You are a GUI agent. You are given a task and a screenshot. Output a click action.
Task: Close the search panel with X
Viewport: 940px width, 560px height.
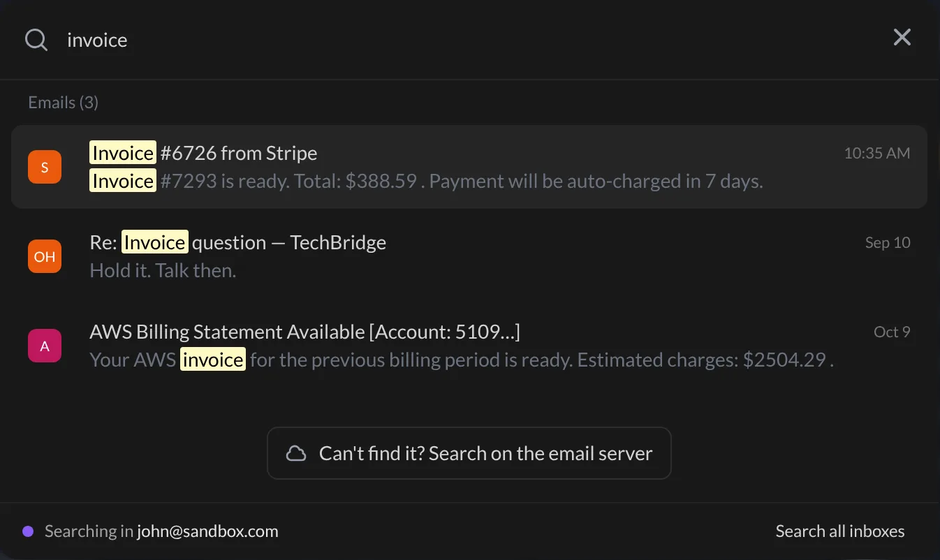(x=902, y=37)
